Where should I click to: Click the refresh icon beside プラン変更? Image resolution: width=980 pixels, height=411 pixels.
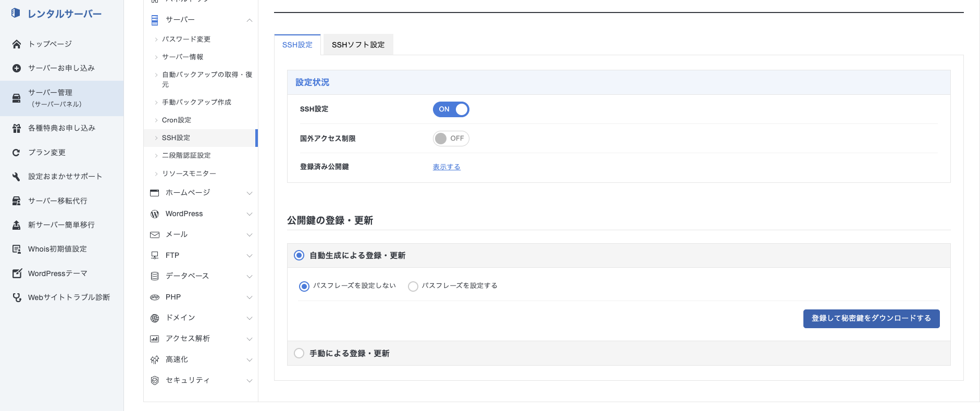(17, 153)
